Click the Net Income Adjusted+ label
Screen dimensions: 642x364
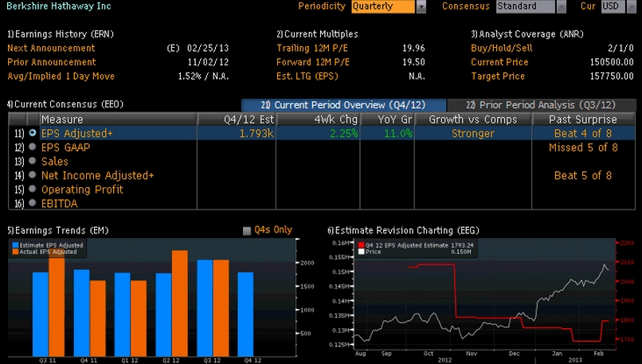(97, 175)
